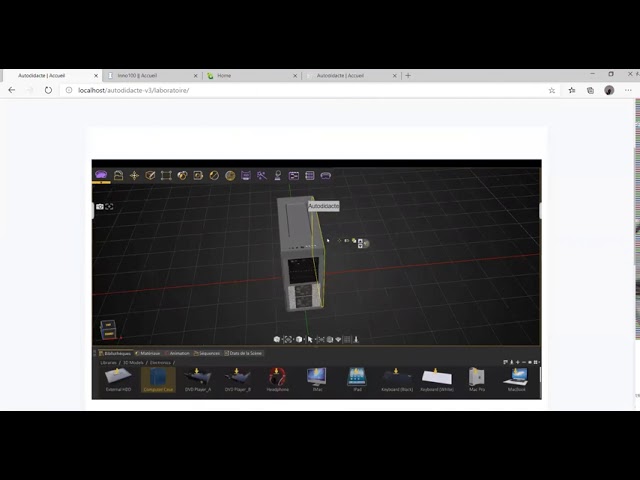Screen dimensions: 640x480
Task: Click Libraries in the breadcrumb path
Action: point(109,362)
